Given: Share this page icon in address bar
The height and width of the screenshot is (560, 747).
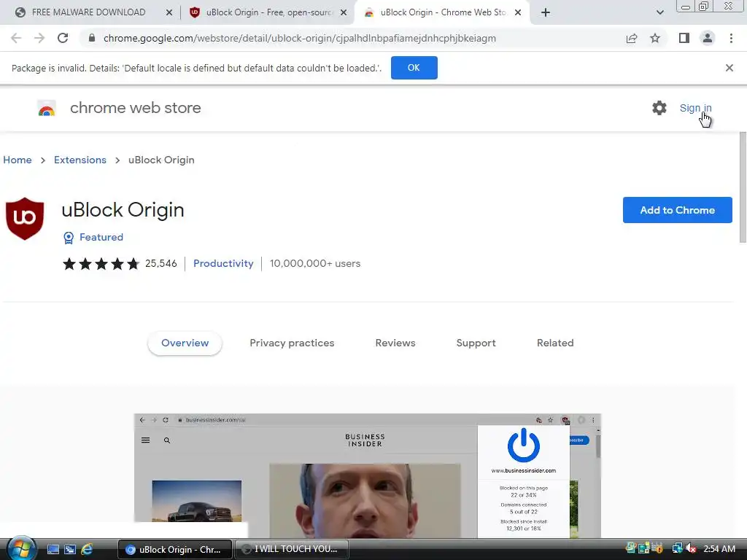Looking at the screenshot, I should click(x=632, y=38).
